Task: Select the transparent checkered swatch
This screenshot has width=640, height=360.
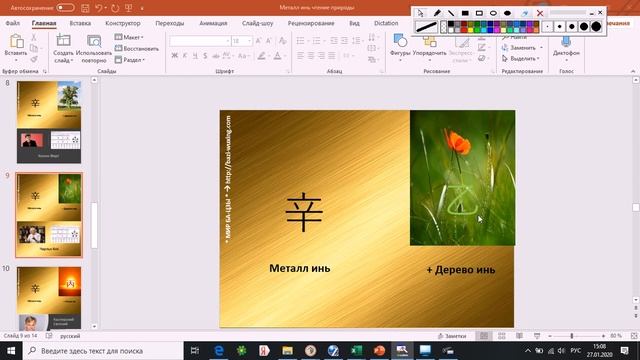Action: pyautogui.click(x=444, y=27)
